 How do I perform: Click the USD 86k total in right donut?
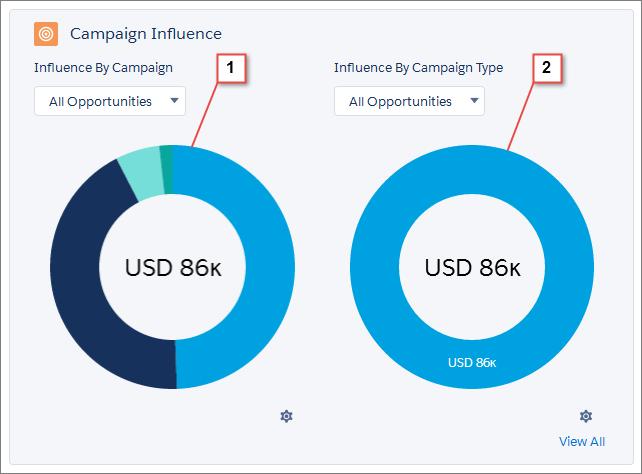pos(472,268)
